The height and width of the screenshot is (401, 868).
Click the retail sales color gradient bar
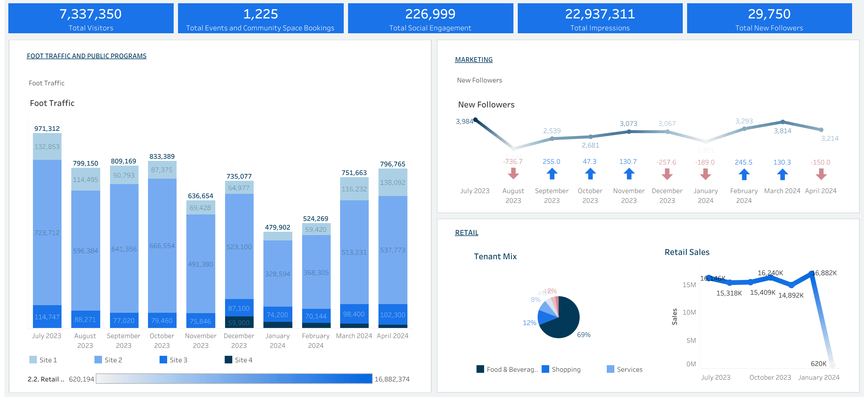(x=234, y=379)
